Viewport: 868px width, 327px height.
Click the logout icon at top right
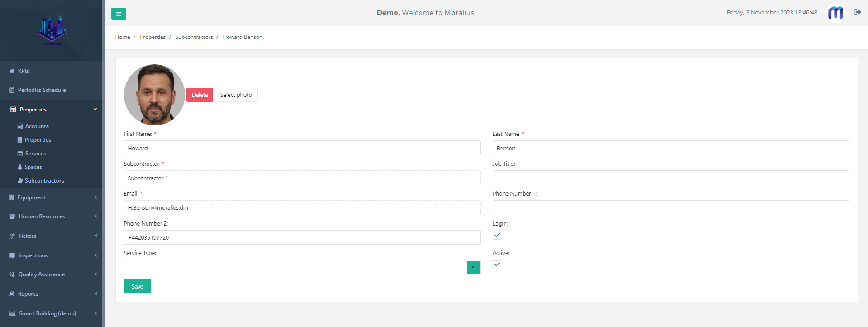point(857,12)
